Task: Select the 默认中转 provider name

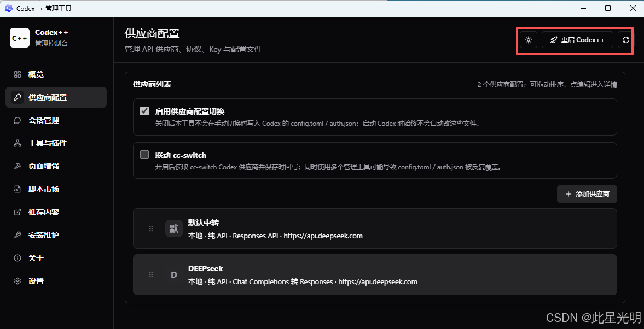Action: pos(204,222)
